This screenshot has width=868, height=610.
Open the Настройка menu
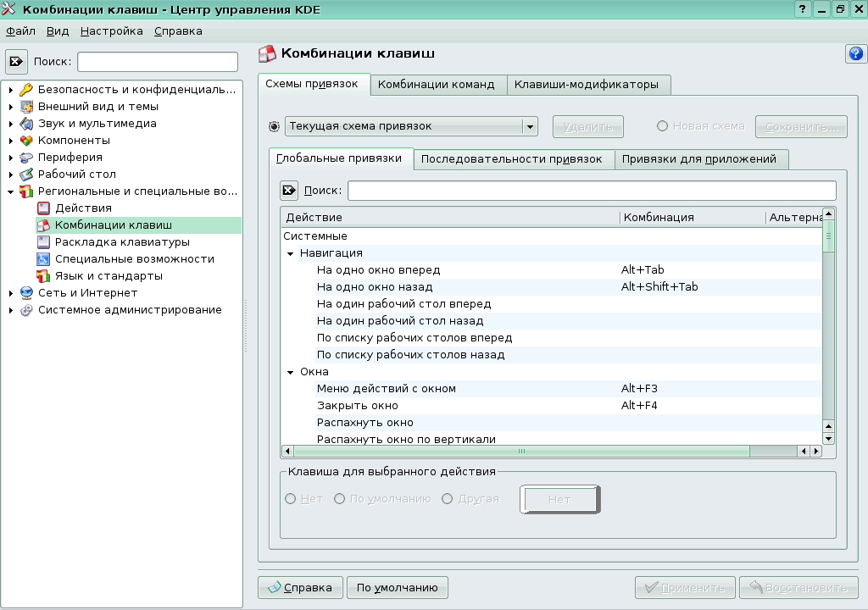point(113,30)
